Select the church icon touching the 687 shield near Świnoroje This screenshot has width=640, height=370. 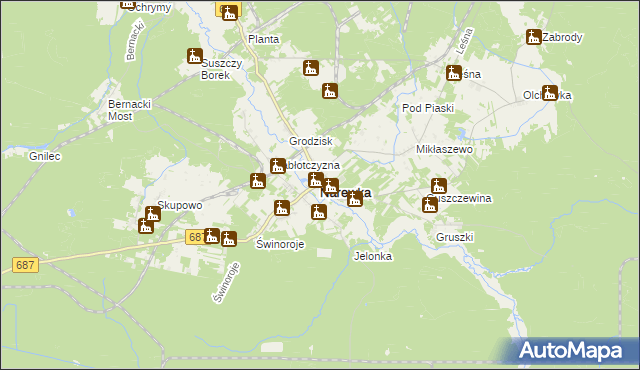coord(211,236)
